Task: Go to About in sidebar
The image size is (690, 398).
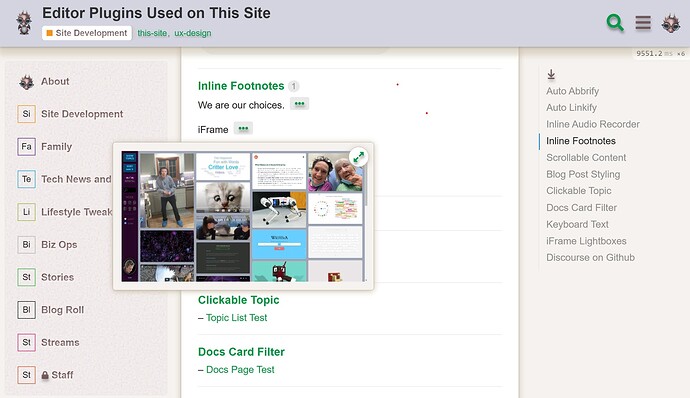Action: tap(55, 81)
